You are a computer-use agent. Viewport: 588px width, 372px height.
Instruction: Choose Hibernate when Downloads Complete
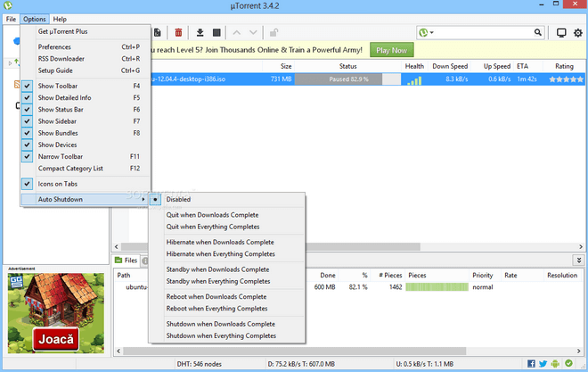click(x=220, y=242)
